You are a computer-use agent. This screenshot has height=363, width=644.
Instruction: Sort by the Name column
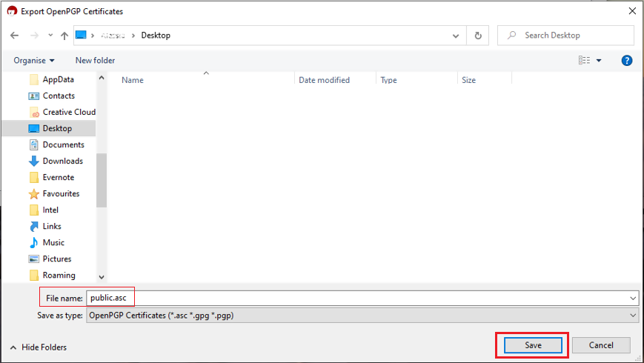click(x=133, y=80)
